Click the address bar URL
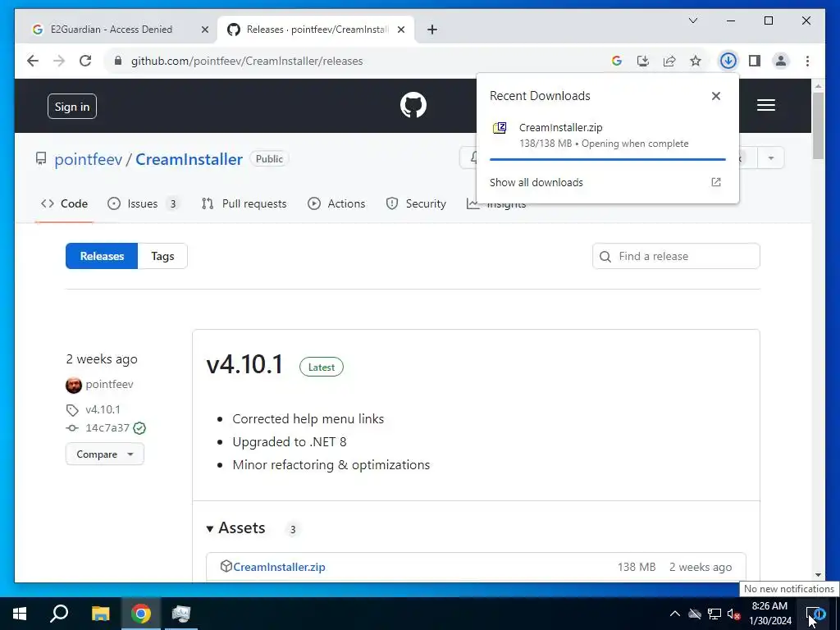840x630 pixels. (247, 61)
